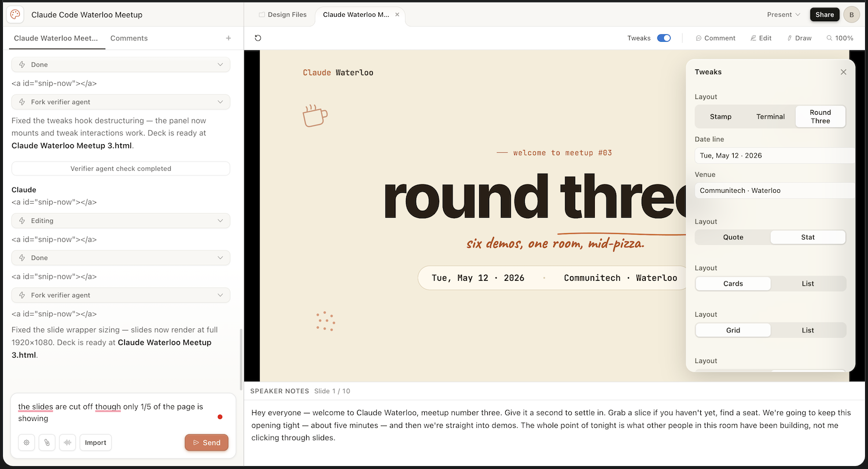Click the Tue, May 12 · 2026 slide text

click(x=478, y=278)
